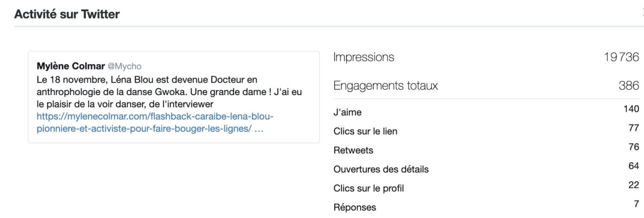Select the "Clics sur le lien" row label
The width and height of the screenshot is (644, 218).
(365, 131)
